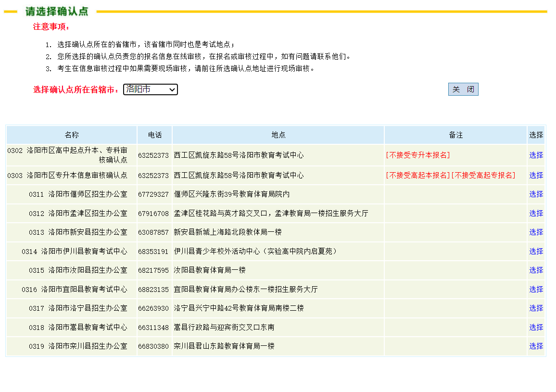Click 选择 for 0303 洛阳市区专升本信息审核确认点
The height and width of the screenshot is (392, 556).
535,175
